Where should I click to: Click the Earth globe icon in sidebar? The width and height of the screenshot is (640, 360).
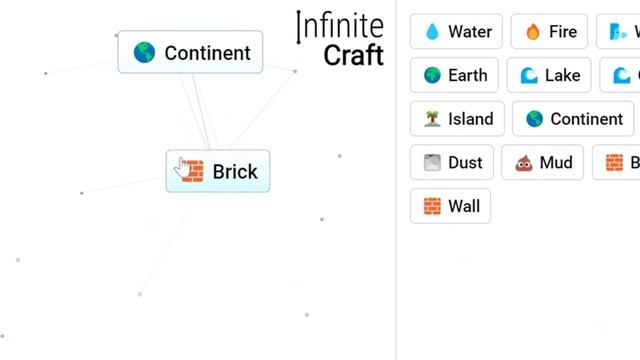coord(432,75)
